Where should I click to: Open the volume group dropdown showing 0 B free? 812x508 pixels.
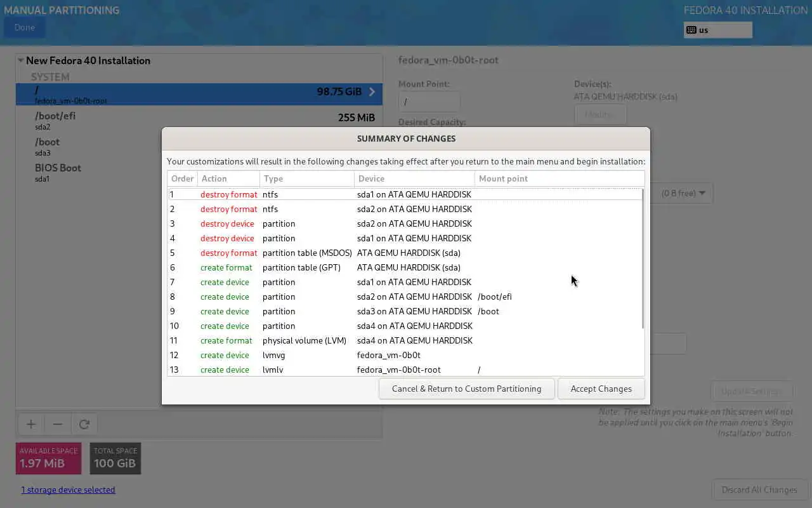684,193
